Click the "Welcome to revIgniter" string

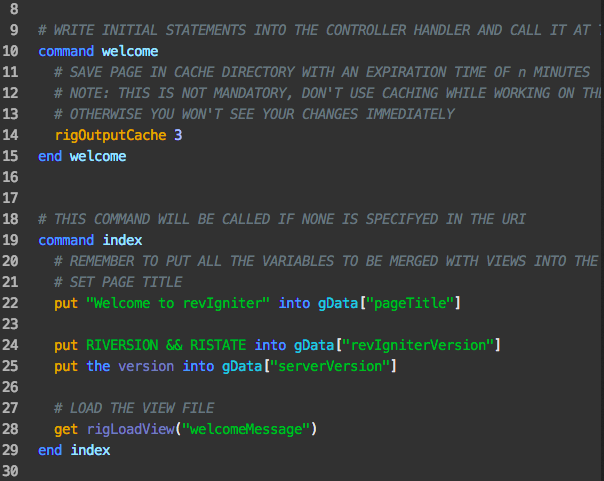pos(178,303)
